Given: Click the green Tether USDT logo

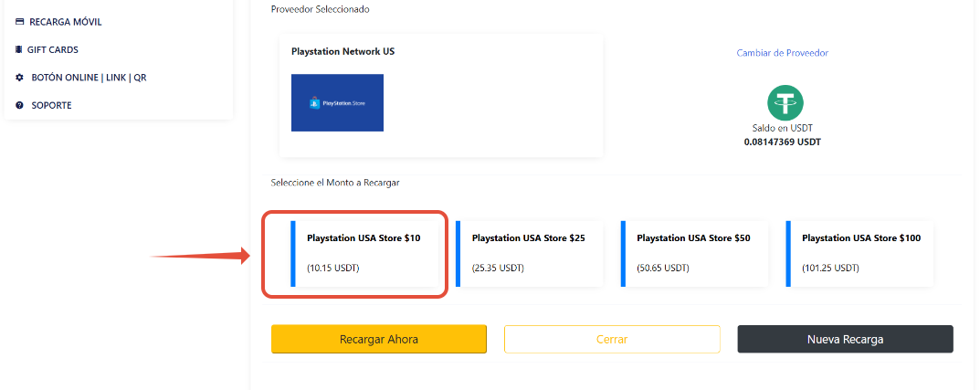Looking at the screenshot, I should pyautogui.click(x=785, y=103).
